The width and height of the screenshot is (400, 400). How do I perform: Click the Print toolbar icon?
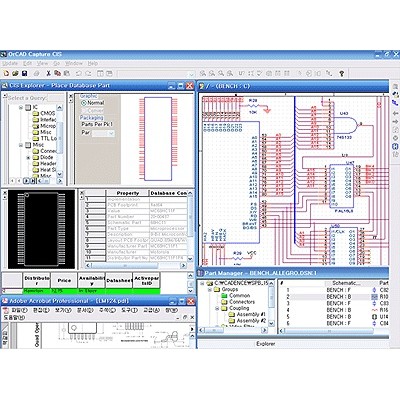pos(36,73)
